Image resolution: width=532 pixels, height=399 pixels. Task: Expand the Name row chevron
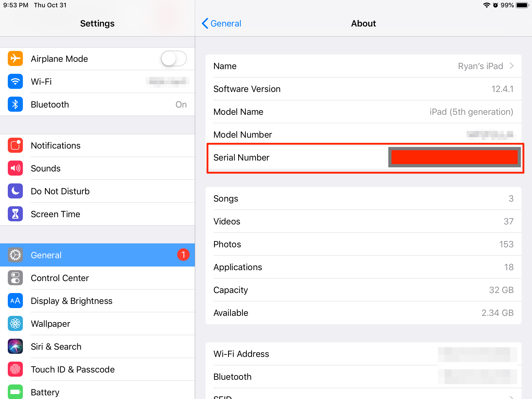511,66
